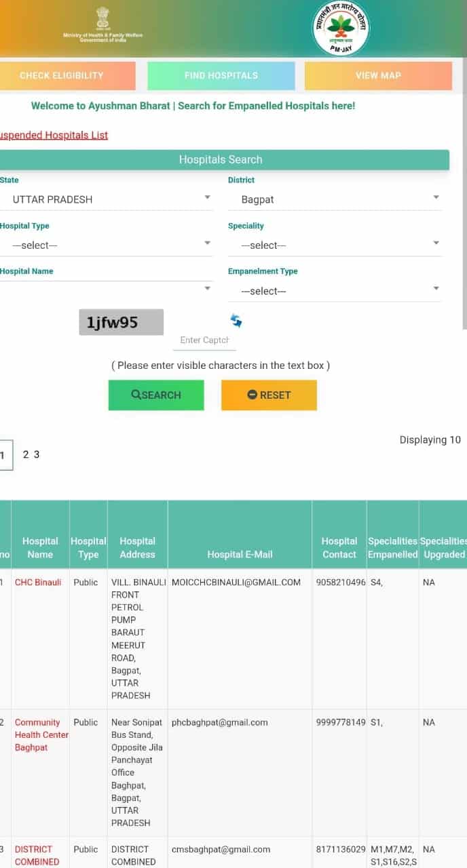467x868 pixels.
Task: Open Community Health Center Baghpat link
Action: click(41, 735)
